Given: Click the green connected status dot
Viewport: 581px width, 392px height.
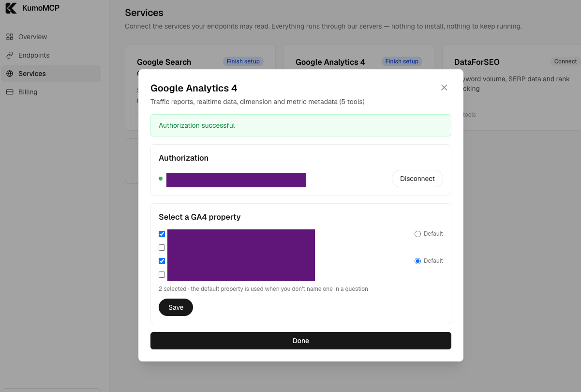Looking at the screenshot, I should [x=161, y=179].
